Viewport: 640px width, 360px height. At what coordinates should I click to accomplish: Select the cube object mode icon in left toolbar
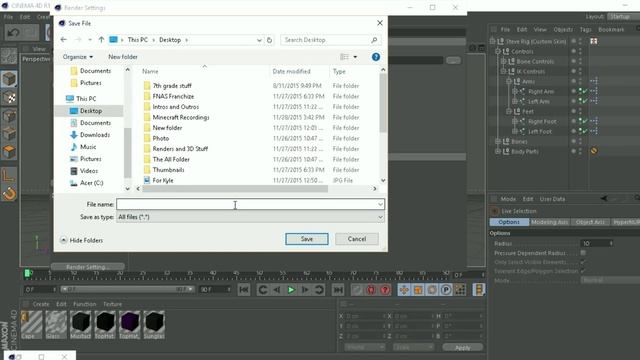[x=9, y=79]
